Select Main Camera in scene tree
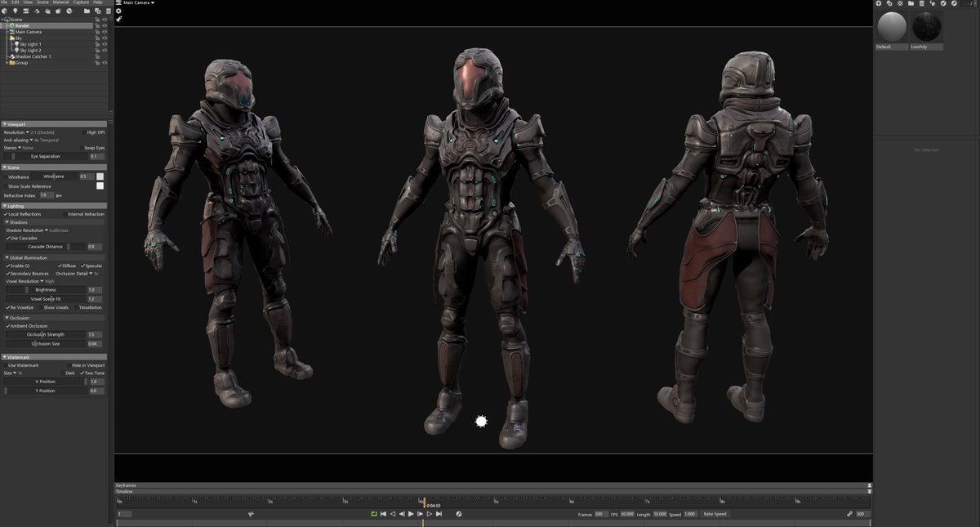 click(29, 32)
